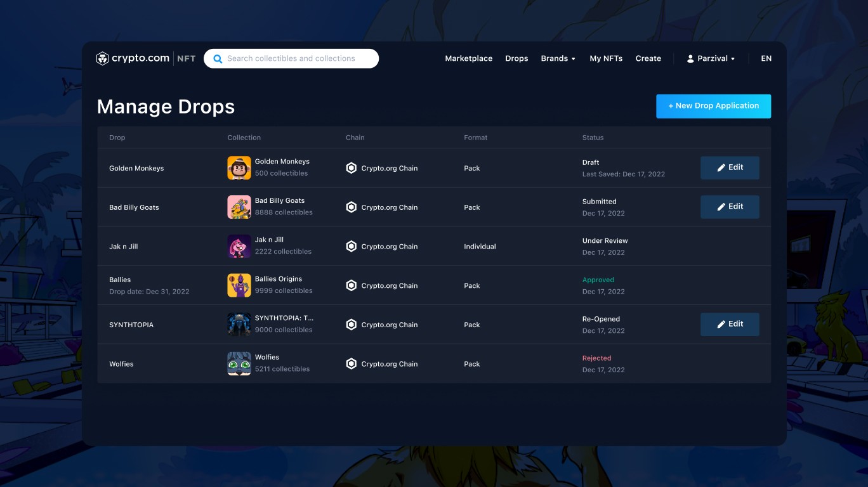Viewport: 868px width, 487px height.
Task: Click the Manage Drops page heading
Action: point(166,107)
